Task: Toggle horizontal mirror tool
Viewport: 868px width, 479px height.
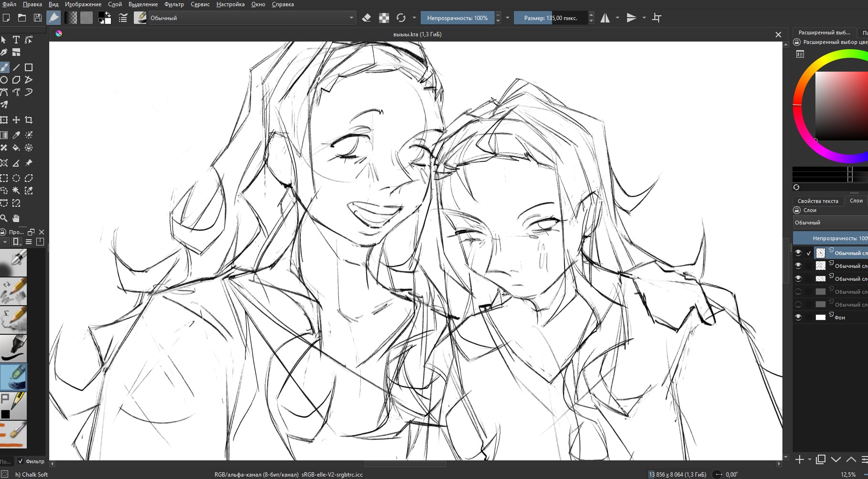Action: [605, 18]
